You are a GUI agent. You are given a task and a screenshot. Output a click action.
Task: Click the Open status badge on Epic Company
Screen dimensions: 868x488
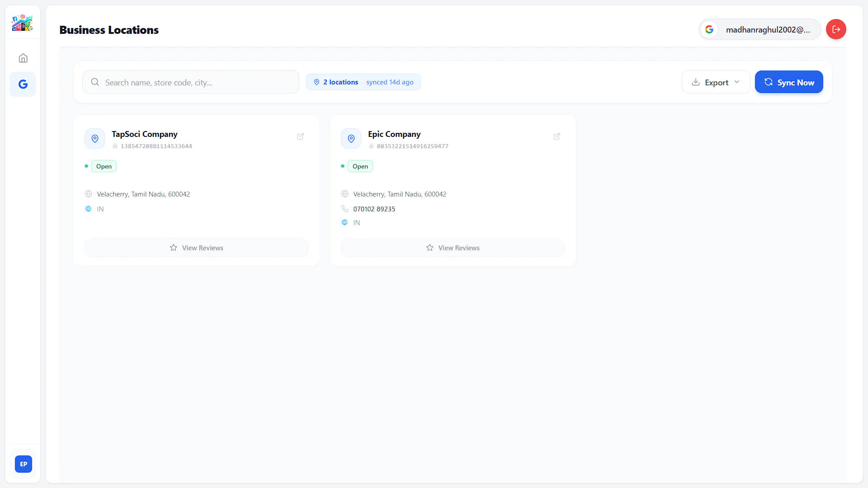(360, 166)
